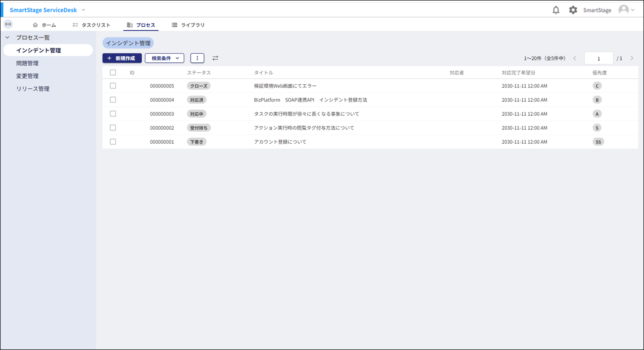Check the box for incident 000000005

(x=113, y=86)
